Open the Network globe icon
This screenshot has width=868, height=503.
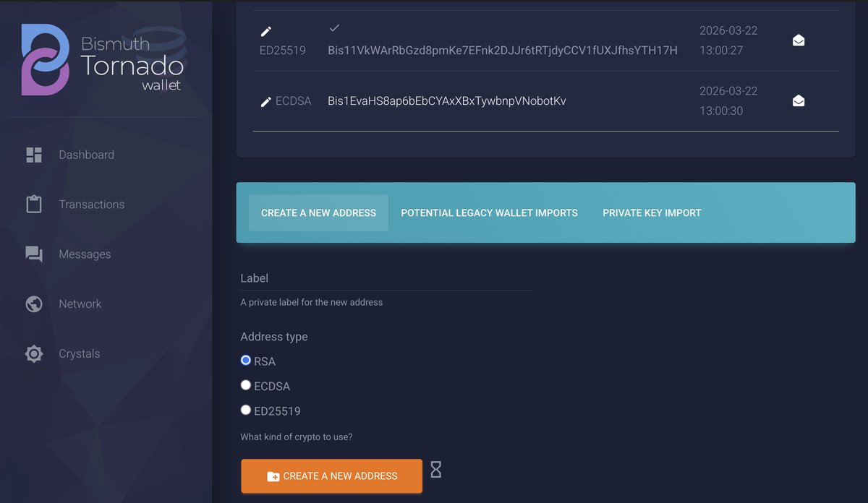click(34, 304)
